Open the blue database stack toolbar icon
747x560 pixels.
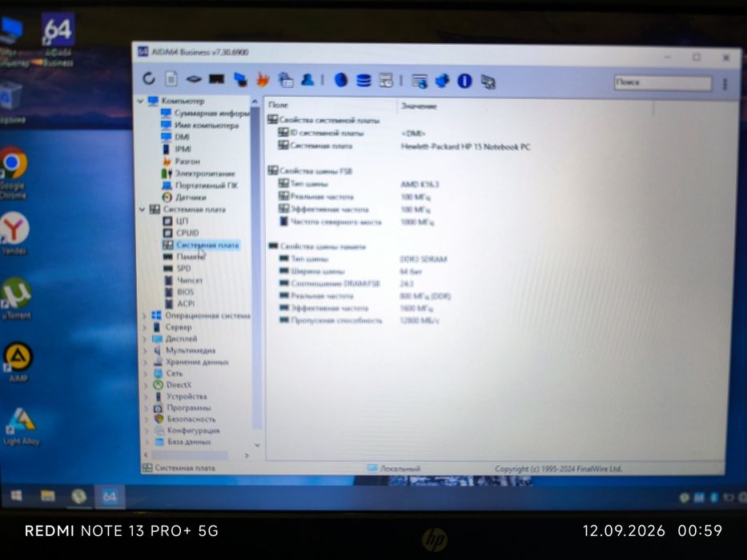click(363, 81)
